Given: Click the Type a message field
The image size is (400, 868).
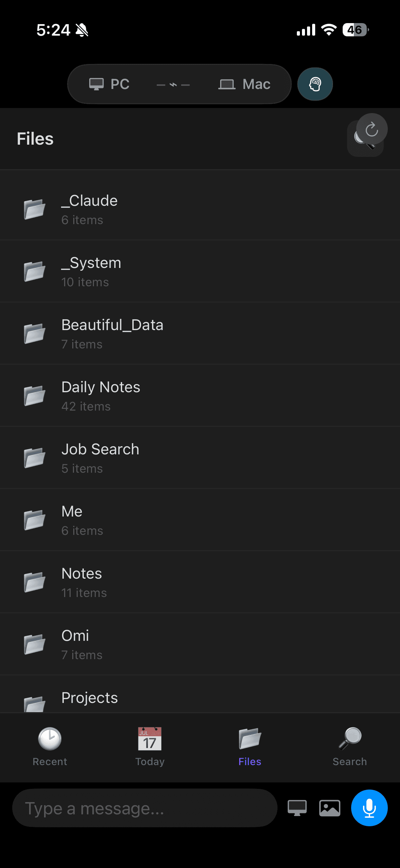Looking at the screenshot, I should tap(145, 808).
